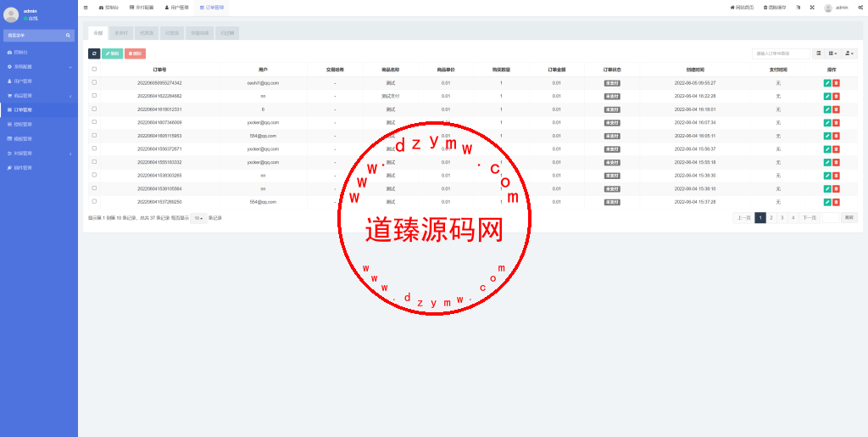
Task: Click the red delete button in the toolbar
Action: point(135,53)
